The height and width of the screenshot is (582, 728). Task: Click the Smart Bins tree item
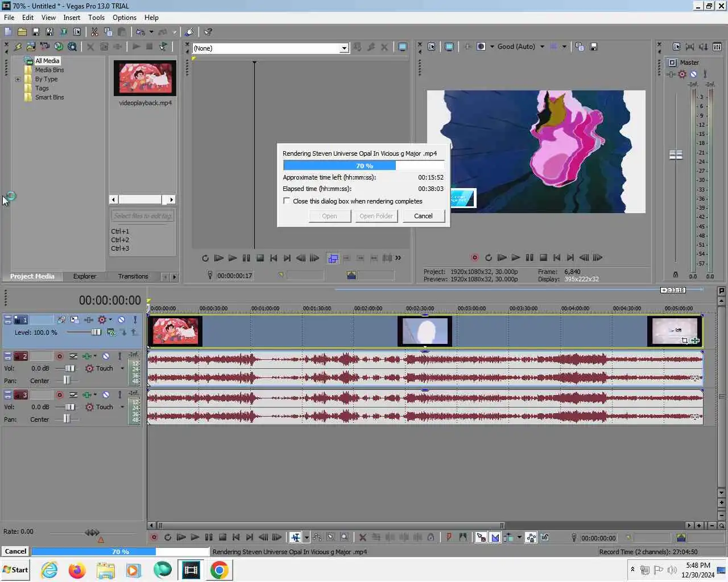[49, 97]
